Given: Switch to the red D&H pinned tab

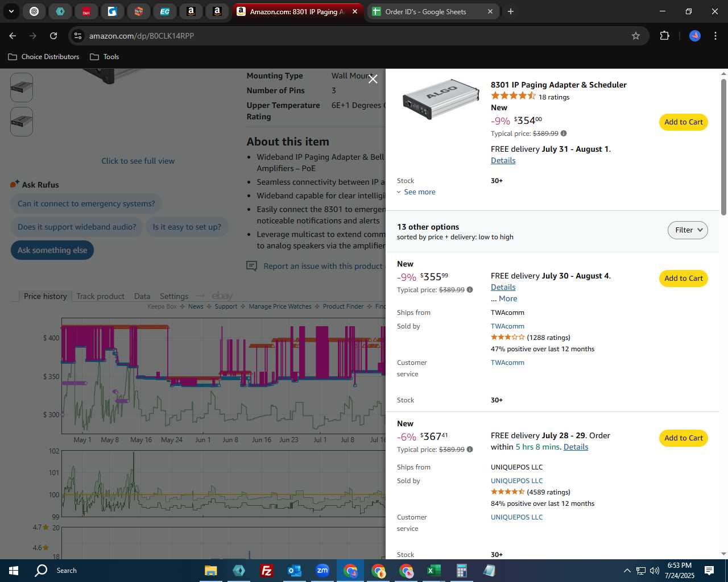Looking at the screenshot, I should click(86, 11).
